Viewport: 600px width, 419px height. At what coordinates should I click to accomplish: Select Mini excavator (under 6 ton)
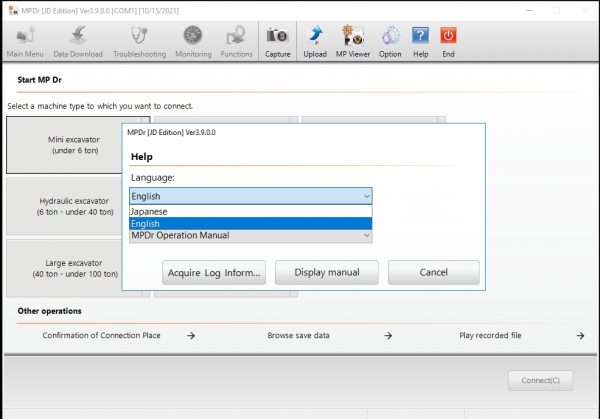coord(64,145)
